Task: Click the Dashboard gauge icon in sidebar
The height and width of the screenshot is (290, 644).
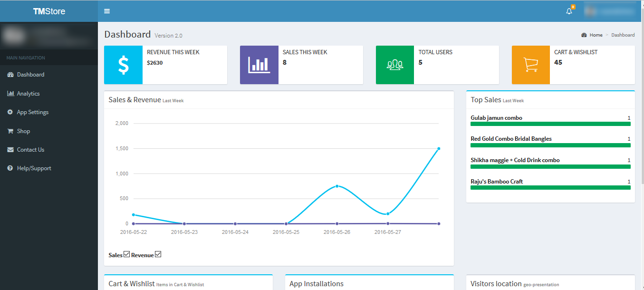Action: pyautogui.click(x=10, y=75)
